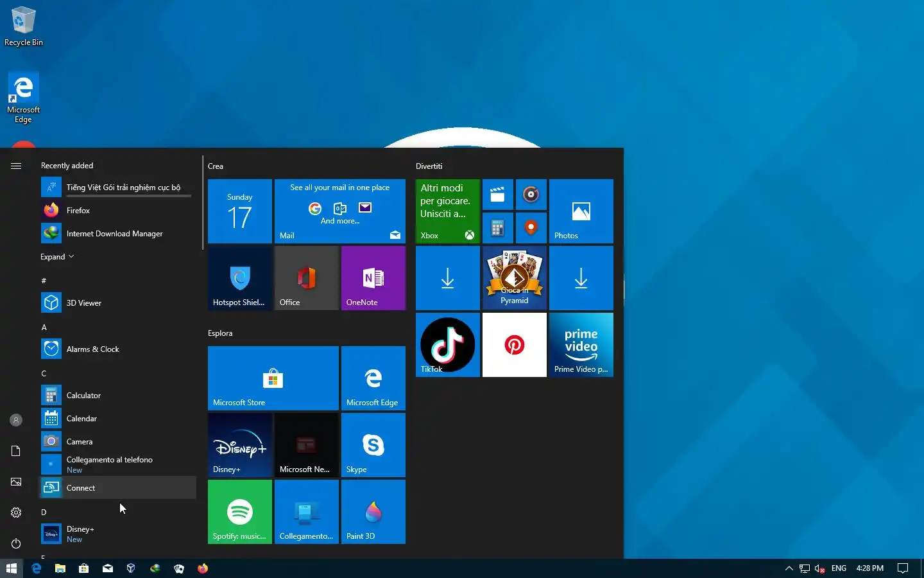Click the Crea tile group title

[x=216, y=166]
